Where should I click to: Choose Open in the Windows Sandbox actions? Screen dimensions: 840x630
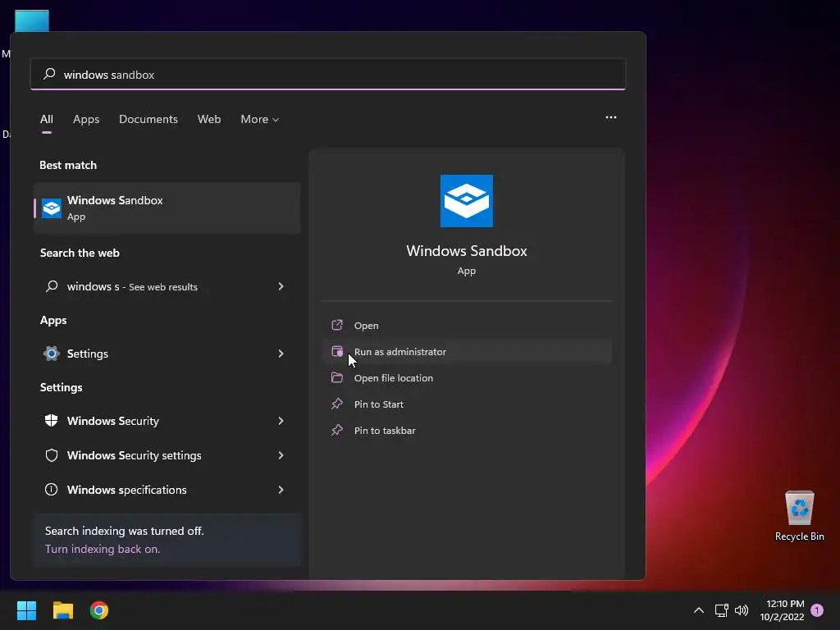pos(467,325)
